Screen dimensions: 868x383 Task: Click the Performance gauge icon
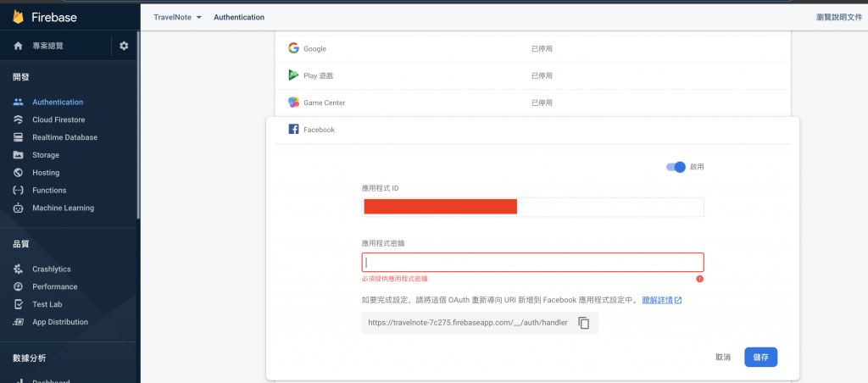click(19, 286)
